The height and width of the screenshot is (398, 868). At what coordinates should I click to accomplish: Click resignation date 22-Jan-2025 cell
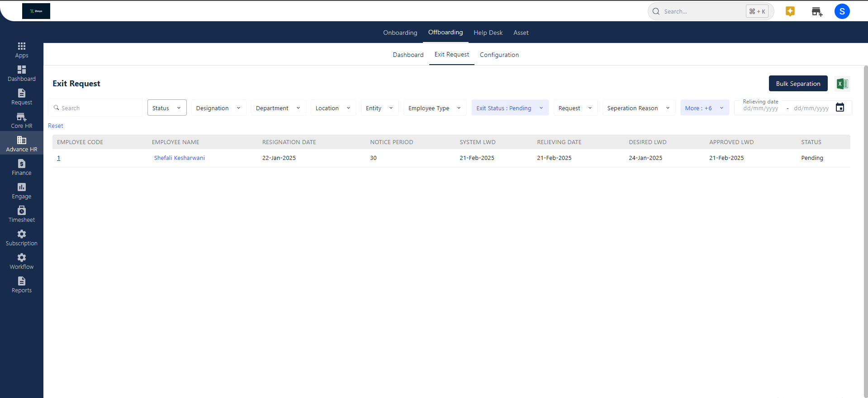(279, 158)
